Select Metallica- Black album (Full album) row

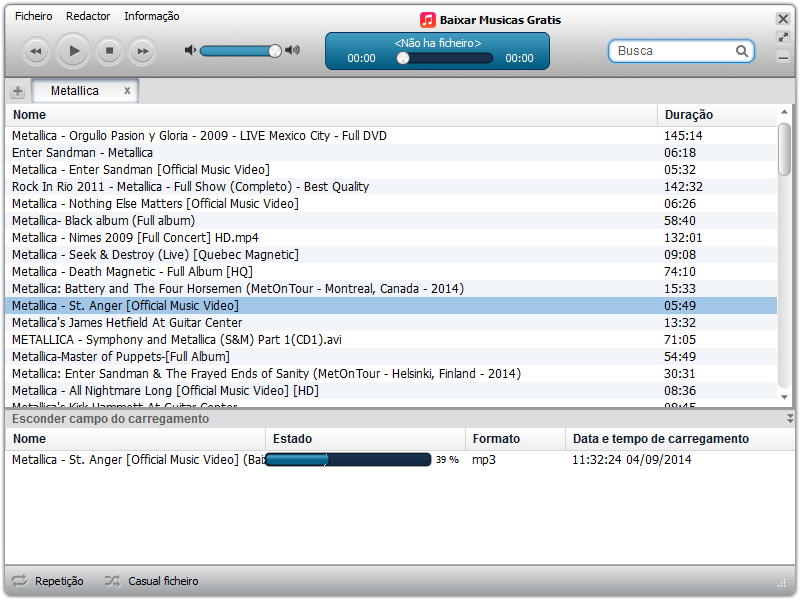[391, 220]
